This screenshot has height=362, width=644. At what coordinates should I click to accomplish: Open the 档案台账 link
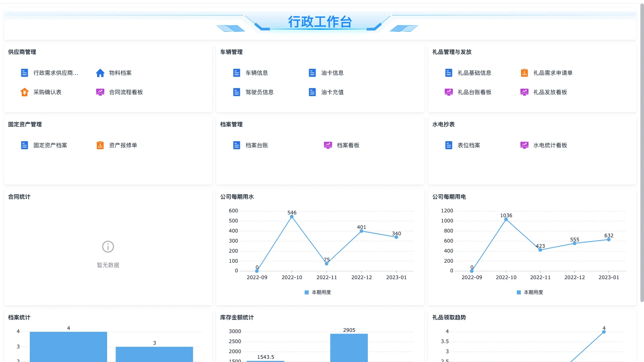click(x=257, y=145)
